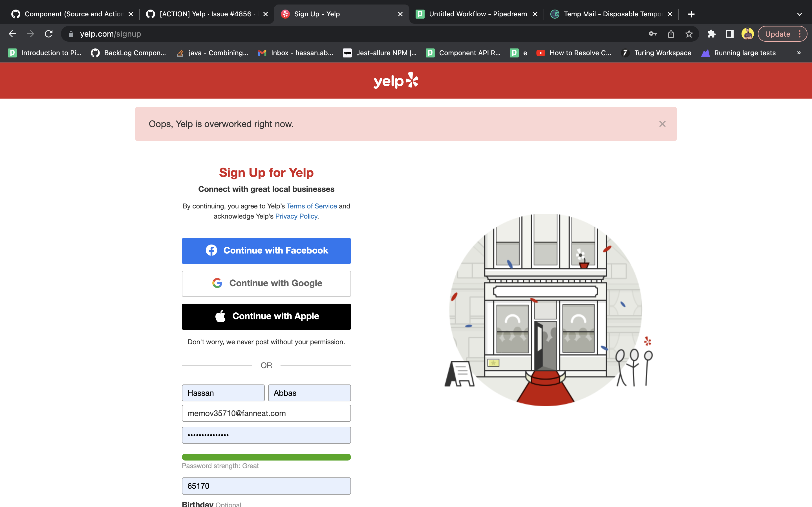Open the Gmail Inbox bookmark icon
The image size is (812, 507).
[x=261, y=53]
